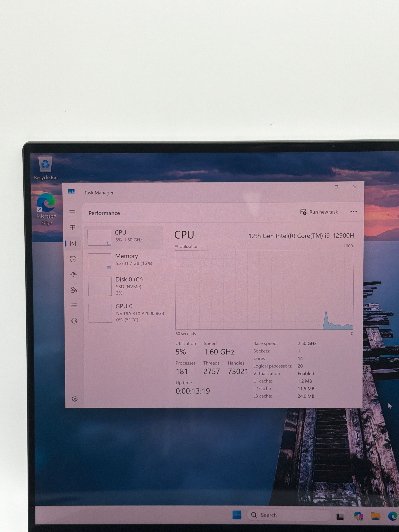Image resolution: width=399 pixels, height=532 pixels.
Task: Open the Startup apps page icon
Action: point(73,274)
